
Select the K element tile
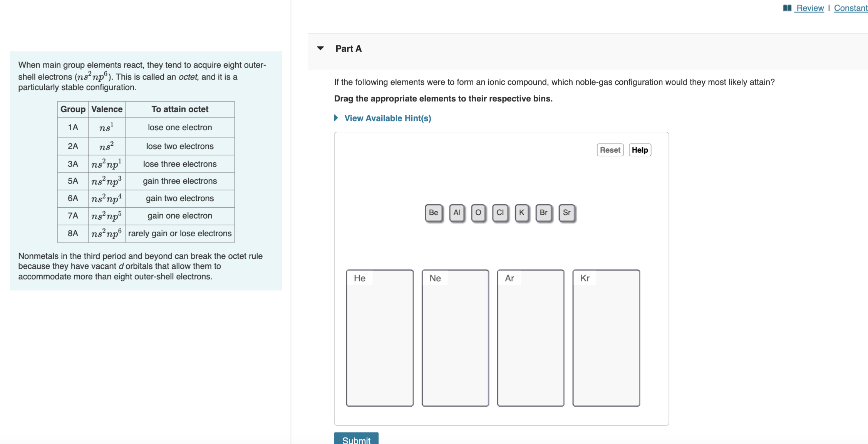522,213
